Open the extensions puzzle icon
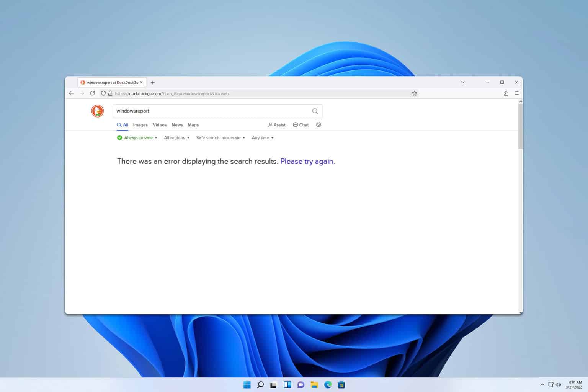 tap(506, 93)
